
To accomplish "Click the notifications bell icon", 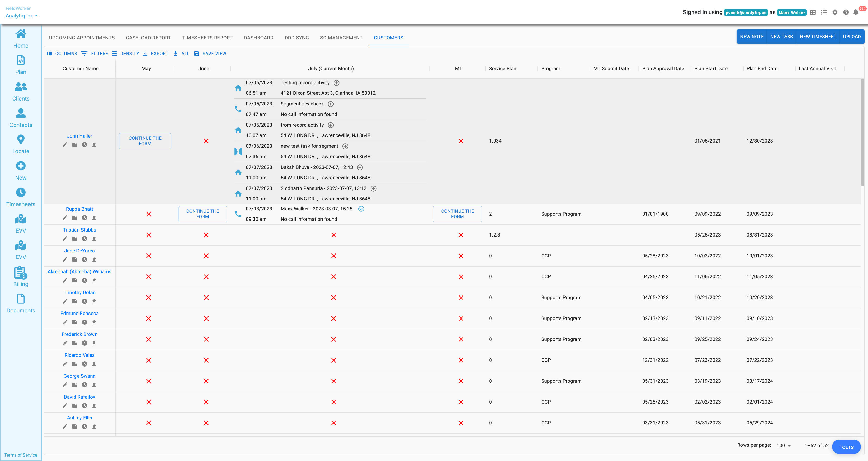I will [x=855, y=13].
